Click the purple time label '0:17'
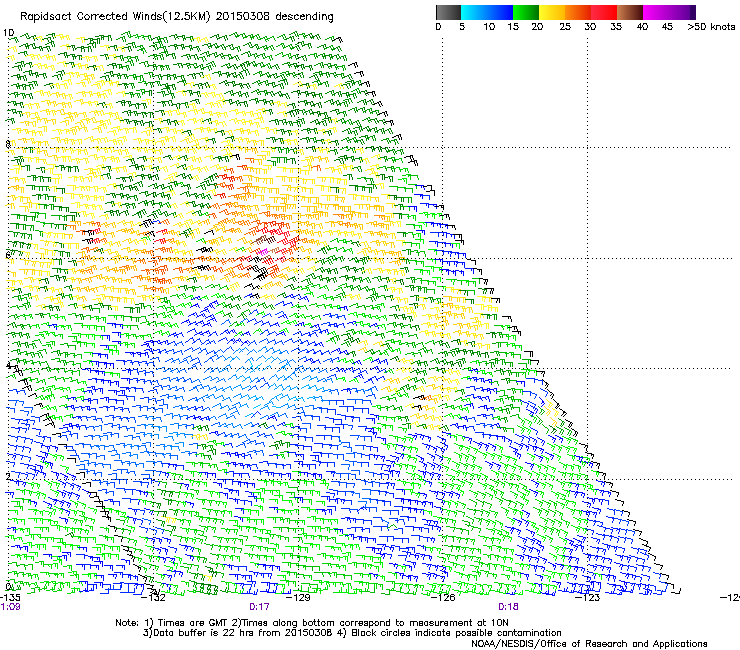Image resolution: width=740 pixels, height=650 pixels. pyautogui.click(x=259, y=607)
